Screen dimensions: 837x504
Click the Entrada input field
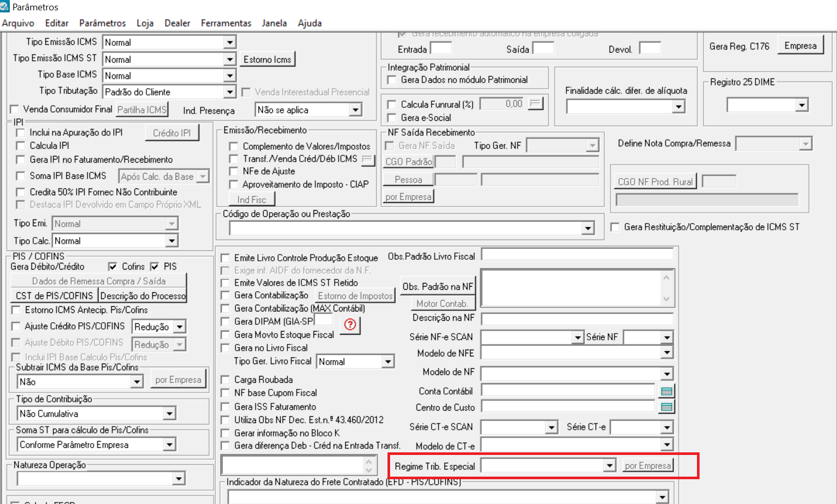tap(441, 48)
